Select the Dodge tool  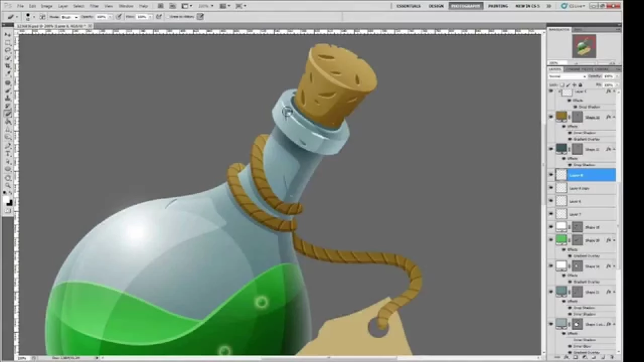click(8, 137)
